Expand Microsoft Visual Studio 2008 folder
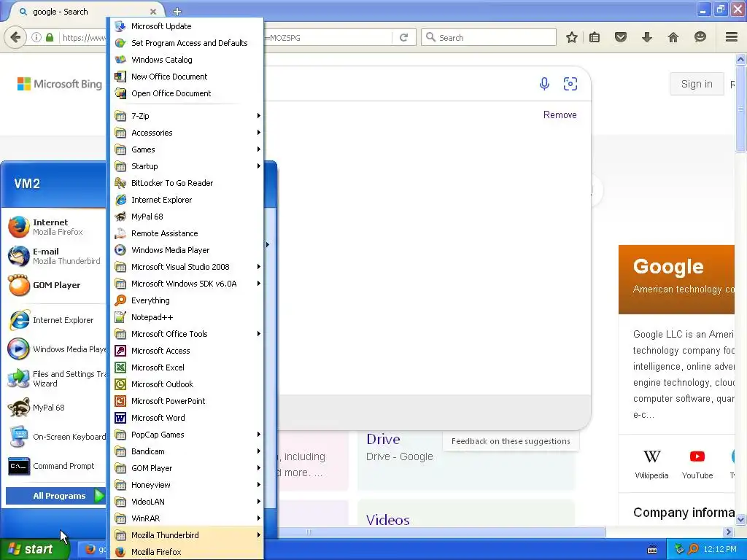This screenshot has width=747, height=560. tap(187, 267)
